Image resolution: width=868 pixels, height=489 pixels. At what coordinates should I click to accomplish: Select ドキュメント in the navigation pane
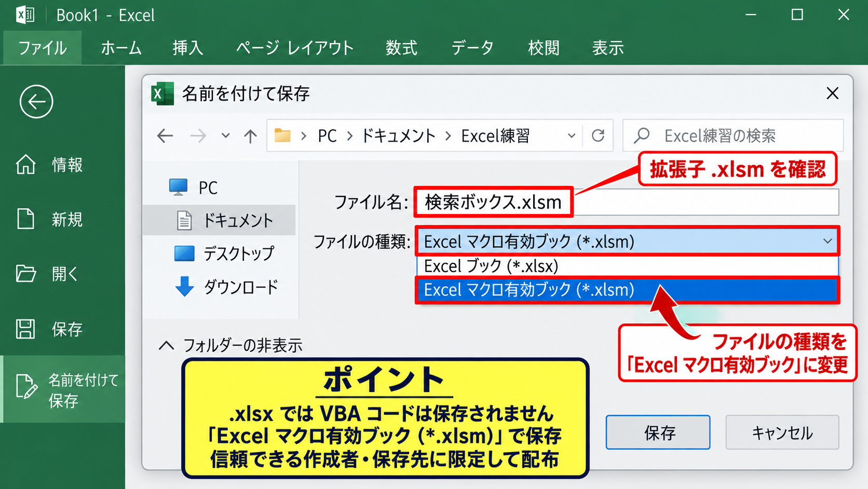pyautogui.click(x=220, y=220)
